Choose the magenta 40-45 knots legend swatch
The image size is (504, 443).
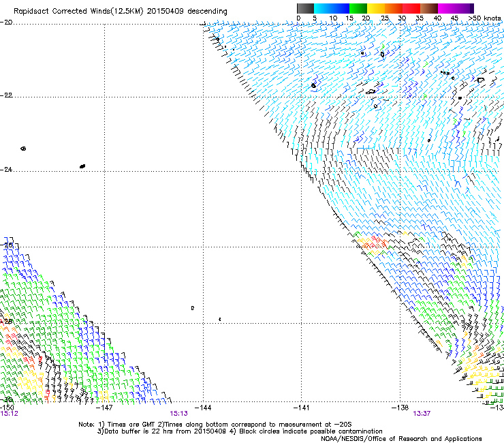[x=447, y=8]
